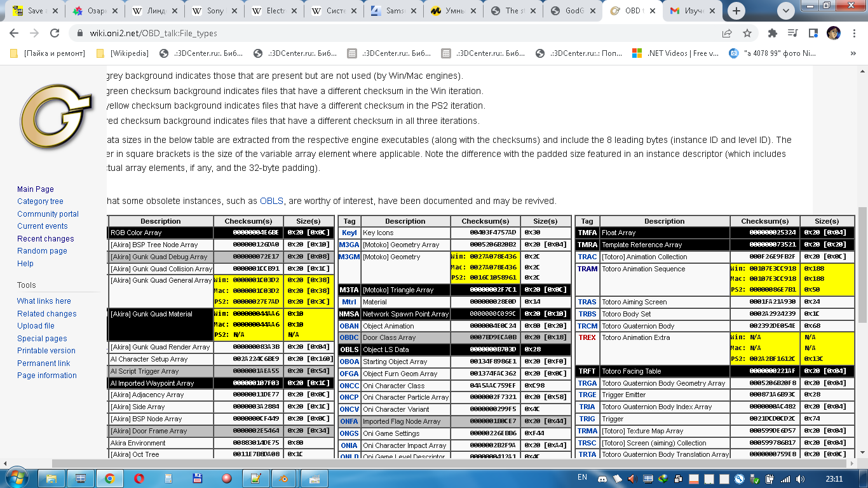Switch to the Electr Wikipedia tab

click(275, 11)
